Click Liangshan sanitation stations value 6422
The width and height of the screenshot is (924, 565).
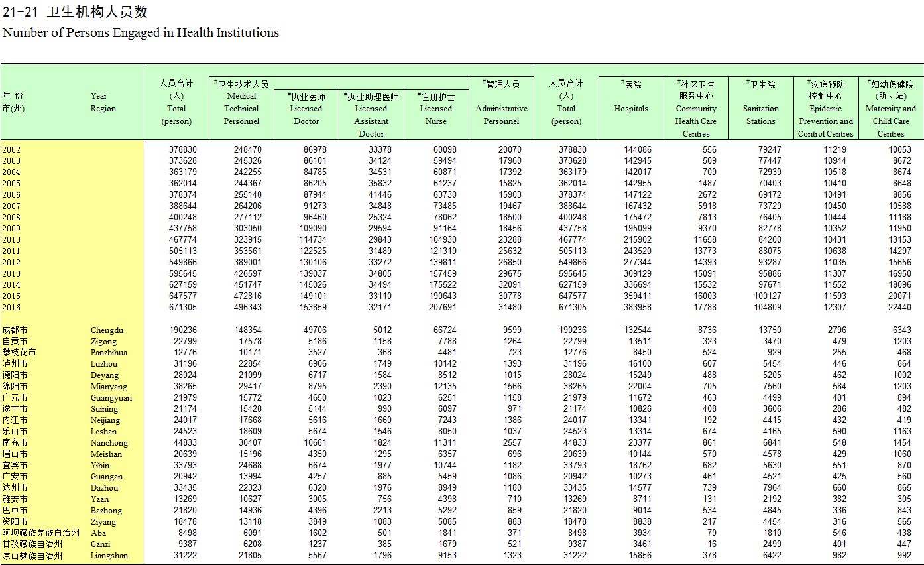pos(772,556)
